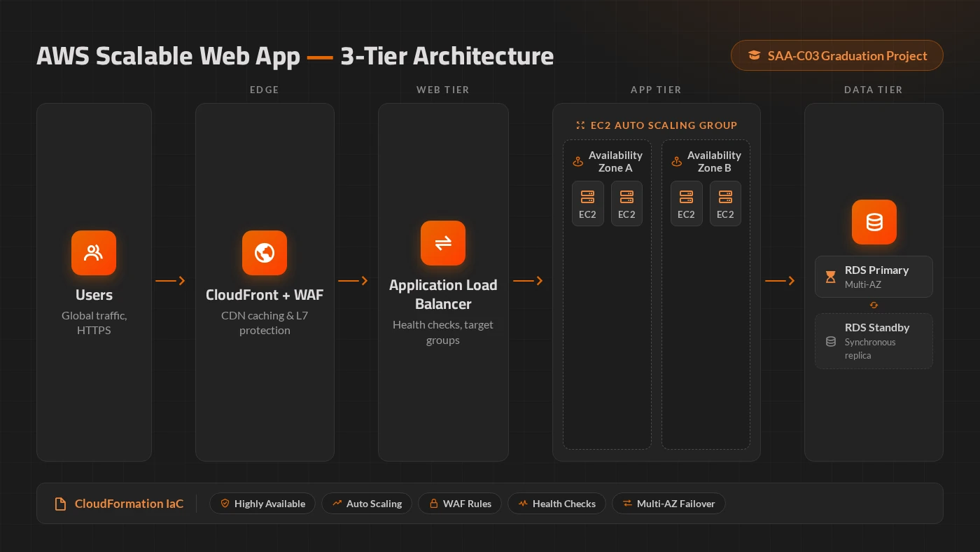Click the graduation cap icon
The height and width of the screenshot is (552, 980).
click(754, 56)
